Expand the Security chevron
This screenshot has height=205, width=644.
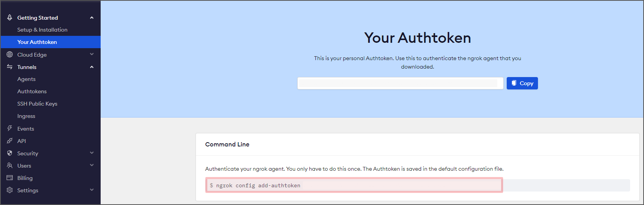92,153
